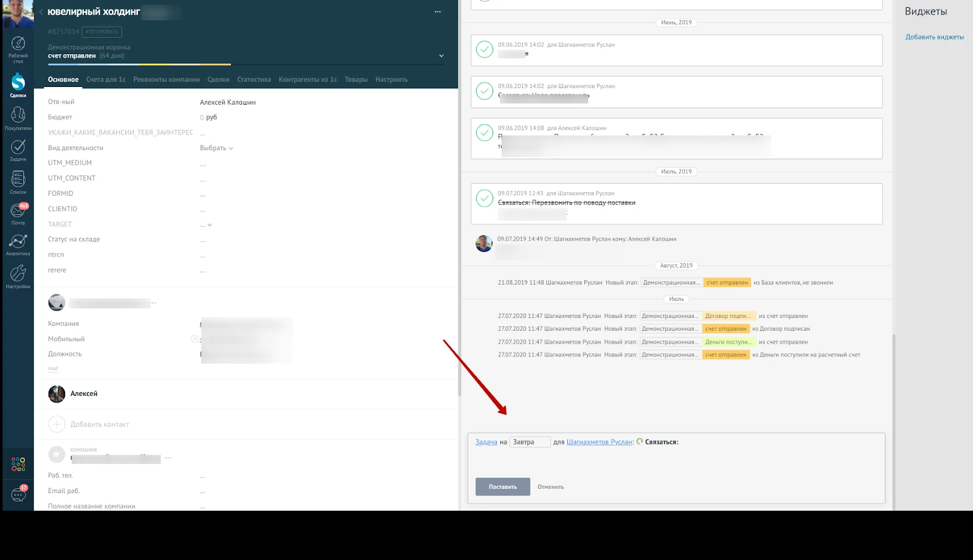Open Списки icon in sidebar

pyautogui.click(x=18, y=182)
